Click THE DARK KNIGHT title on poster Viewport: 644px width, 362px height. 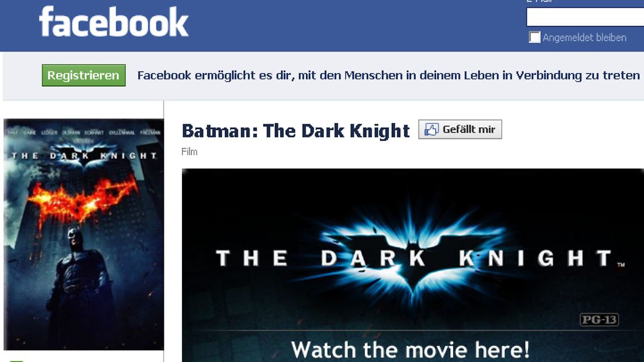(84, 155)
